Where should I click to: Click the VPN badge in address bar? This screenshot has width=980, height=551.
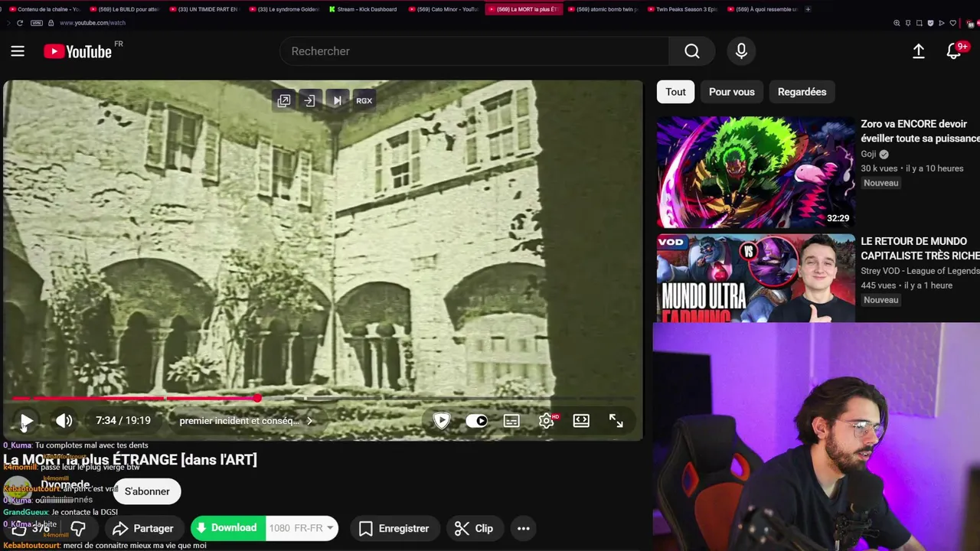click(36, 23)
